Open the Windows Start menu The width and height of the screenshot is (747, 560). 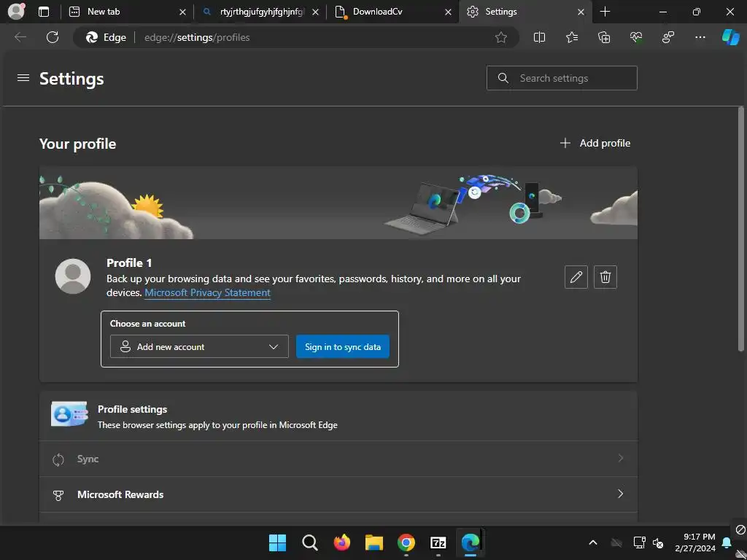click(277, 542)
